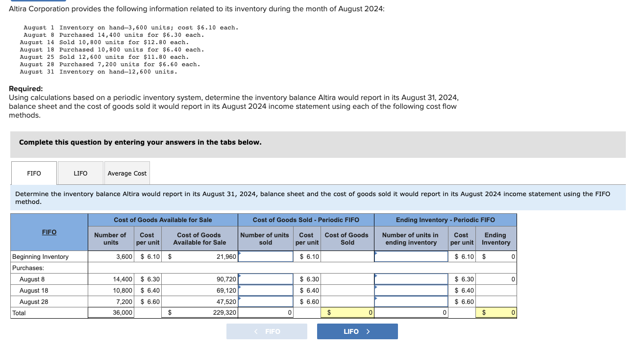Select the 69,120 August 18 cost
Image resolution: width=644 pixels, height=352 pixels.
point(200,290)
